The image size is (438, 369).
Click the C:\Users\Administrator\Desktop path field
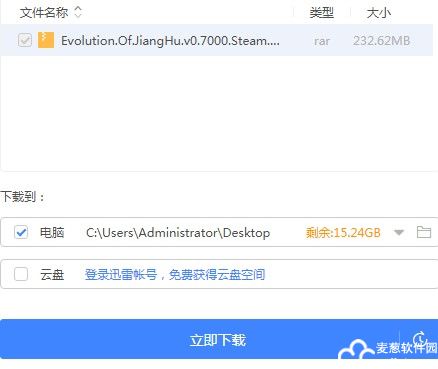point(178,232)
